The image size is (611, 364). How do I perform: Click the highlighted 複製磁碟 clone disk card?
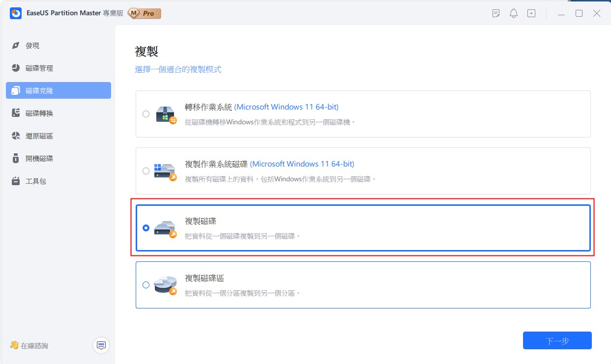coord(362,228)
